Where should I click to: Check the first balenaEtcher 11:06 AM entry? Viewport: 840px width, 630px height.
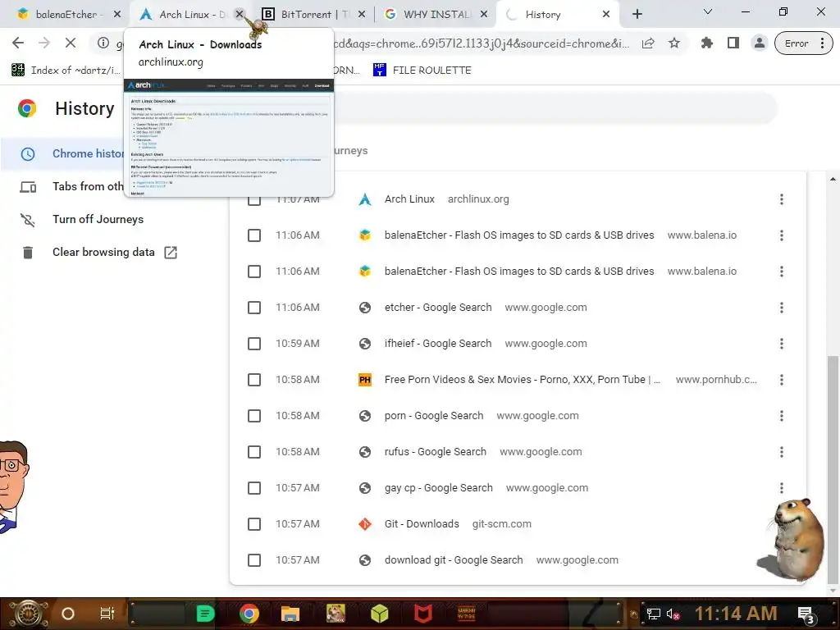tap(254, 235)
